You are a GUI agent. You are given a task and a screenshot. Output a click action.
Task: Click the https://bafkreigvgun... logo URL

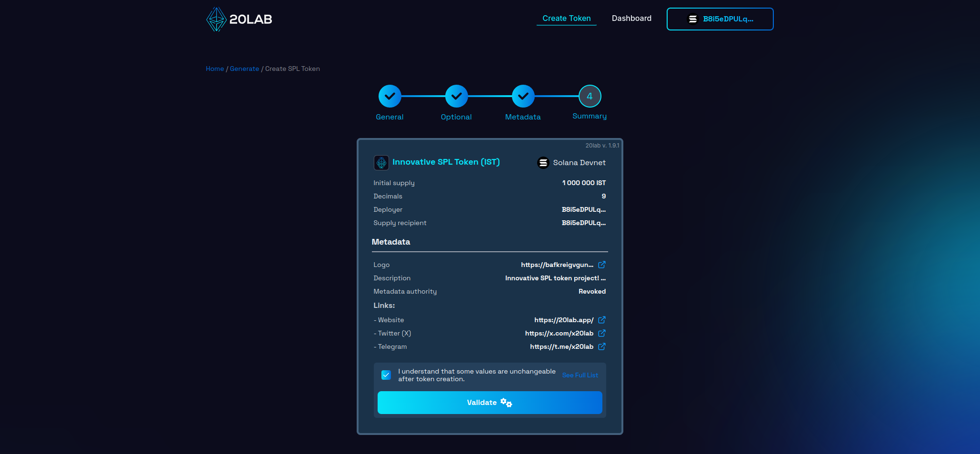pos(557,265)
